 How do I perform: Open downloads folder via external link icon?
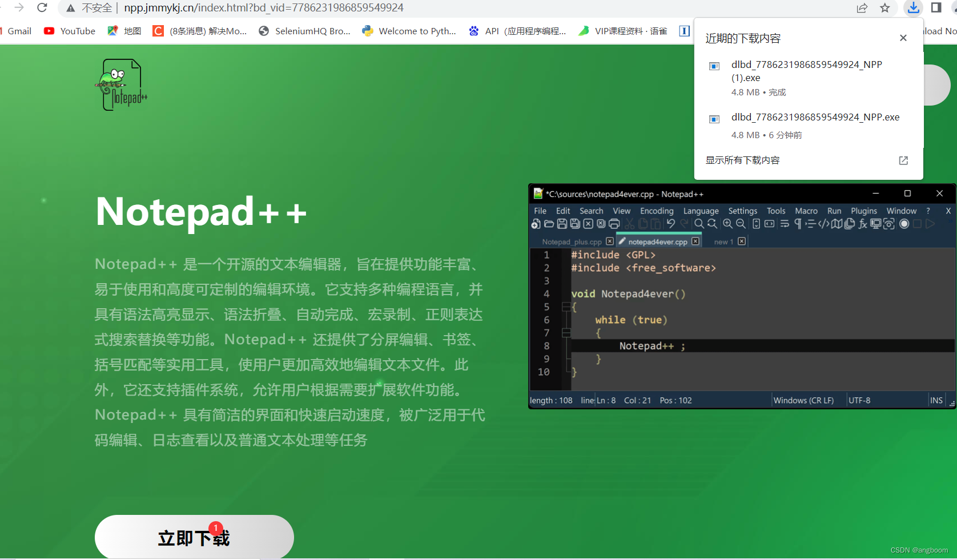[x=903, y=160]
